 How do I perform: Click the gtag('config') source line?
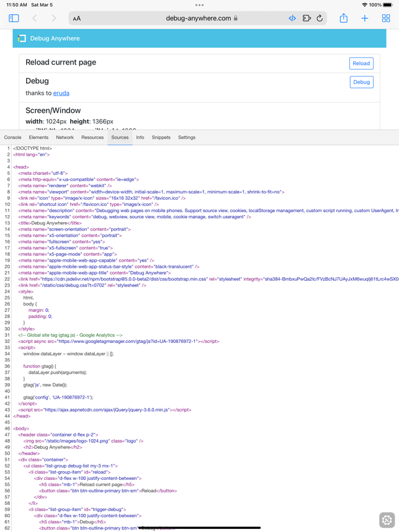(x=58, y=397)
